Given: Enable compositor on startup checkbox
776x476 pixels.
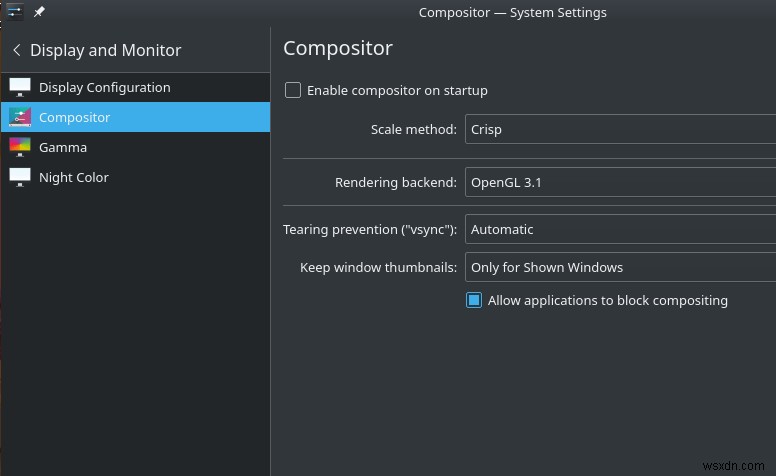Looking at the screenshot, I should coord(292,90).
